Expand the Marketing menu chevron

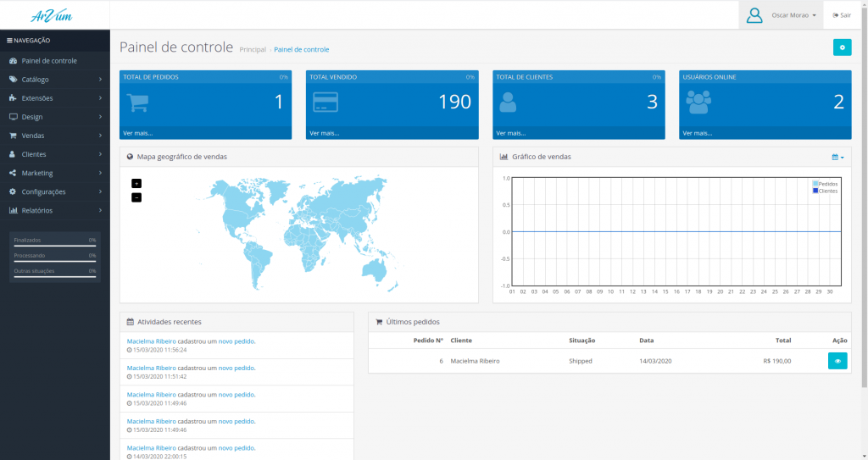[x=100, y=174]
